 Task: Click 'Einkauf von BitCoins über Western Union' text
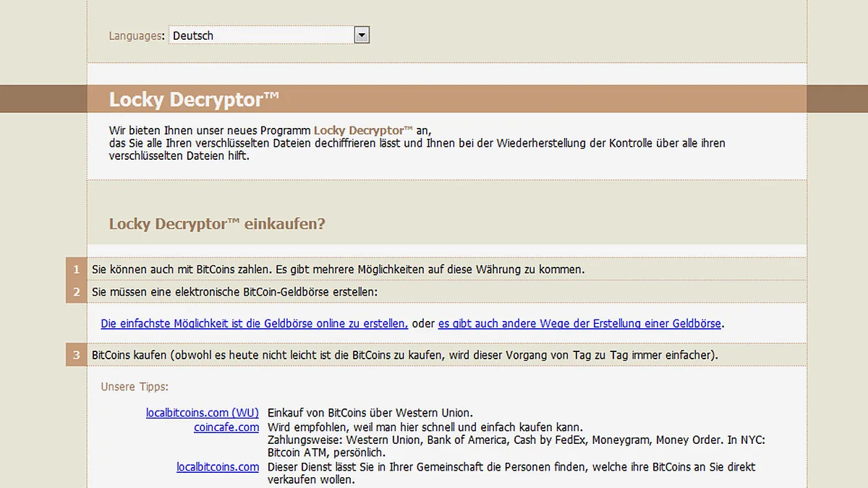point(370,413)
